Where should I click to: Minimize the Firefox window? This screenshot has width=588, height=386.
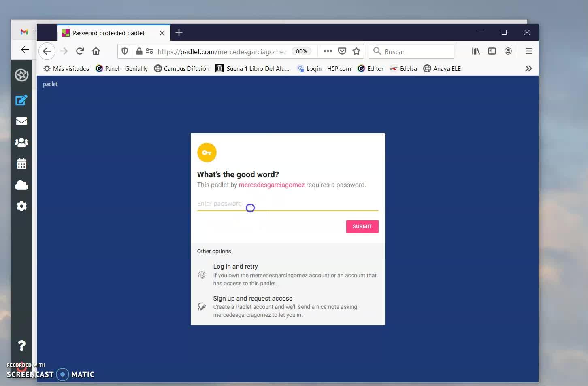[481, 32]
